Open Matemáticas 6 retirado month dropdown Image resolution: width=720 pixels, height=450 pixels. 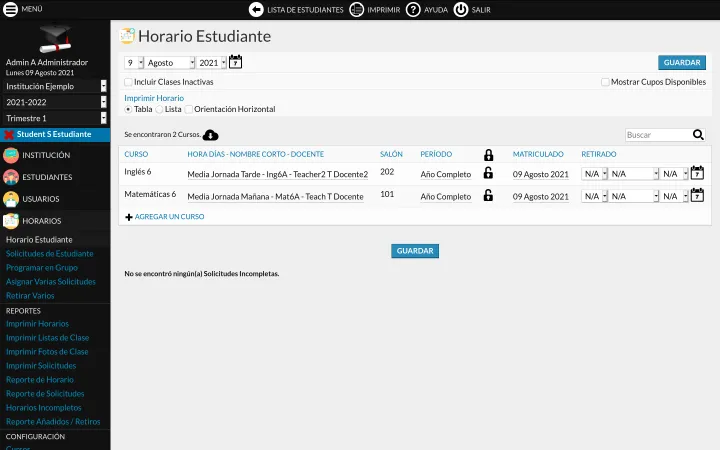tap(633, 196)
